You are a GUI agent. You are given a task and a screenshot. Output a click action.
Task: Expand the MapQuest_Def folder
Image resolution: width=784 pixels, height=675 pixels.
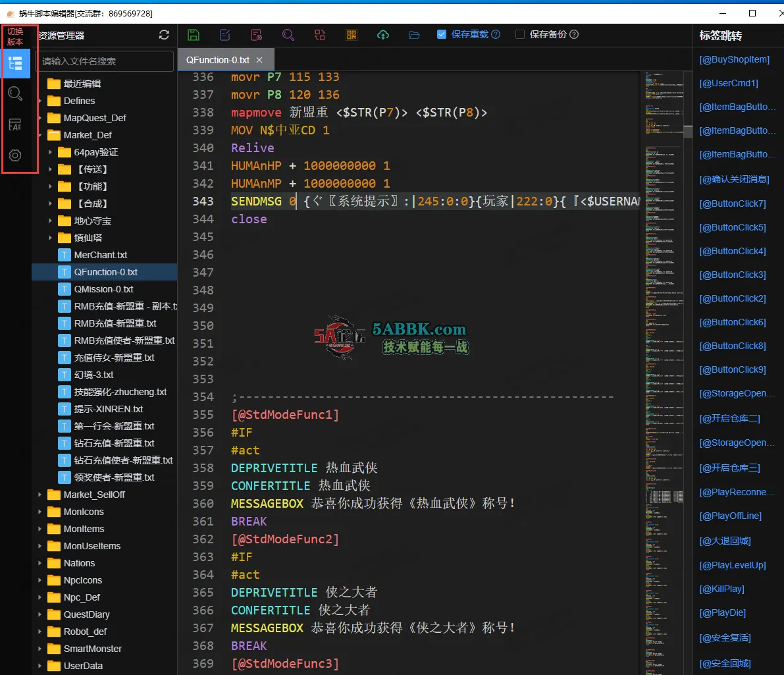point(39,118)
